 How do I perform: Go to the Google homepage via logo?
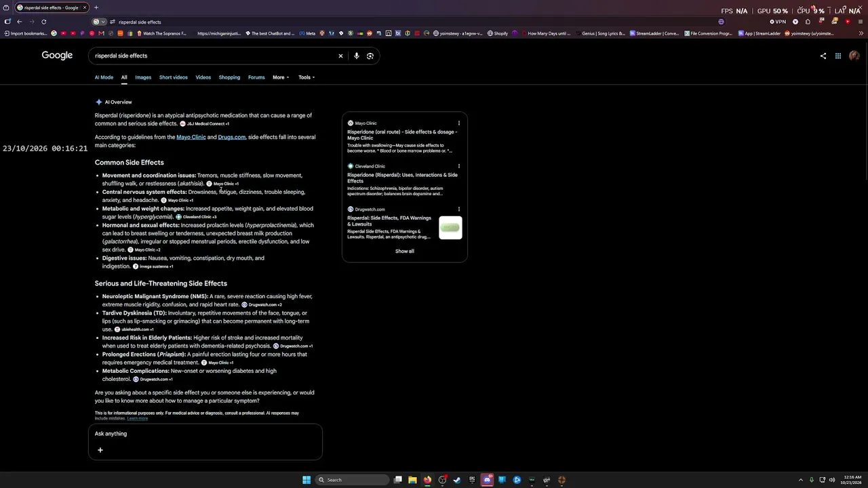pyautogui.click(x=57, y=56)
